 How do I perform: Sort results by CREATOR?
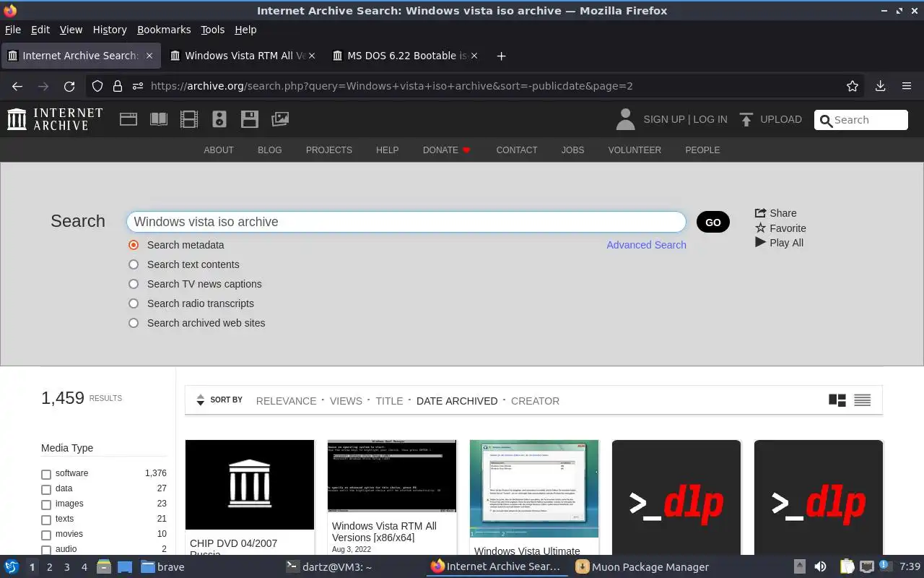[535, 401]
